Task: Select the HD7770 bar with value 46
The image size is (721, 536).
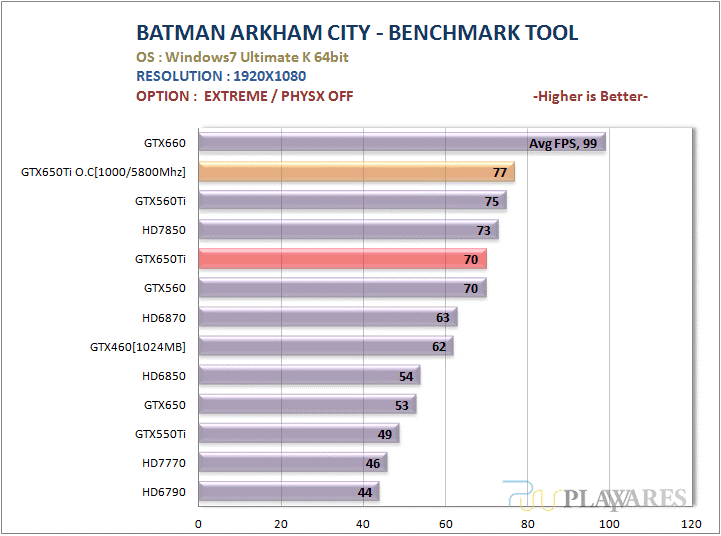Action: pos(292,463)
